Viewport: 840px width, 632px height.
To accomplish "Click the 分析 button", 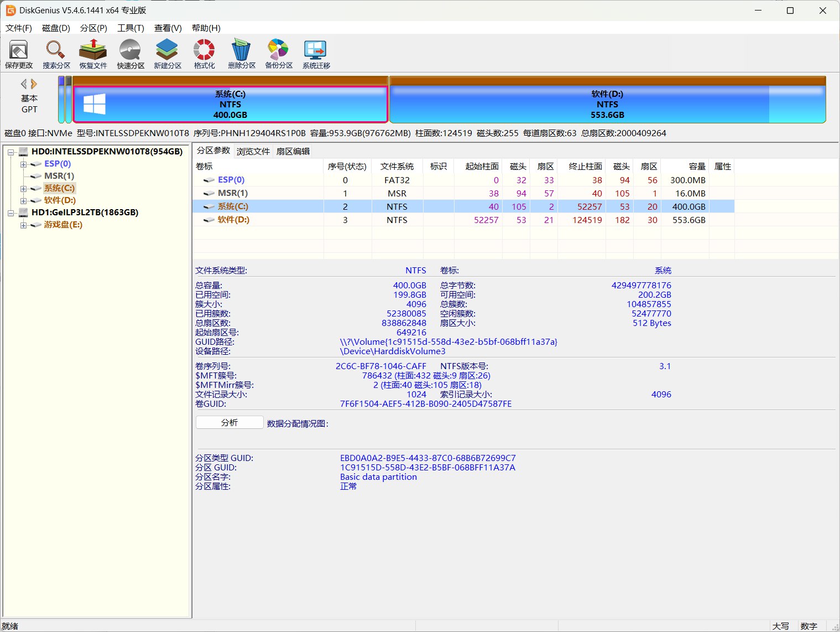I will [x=229, y=422].
